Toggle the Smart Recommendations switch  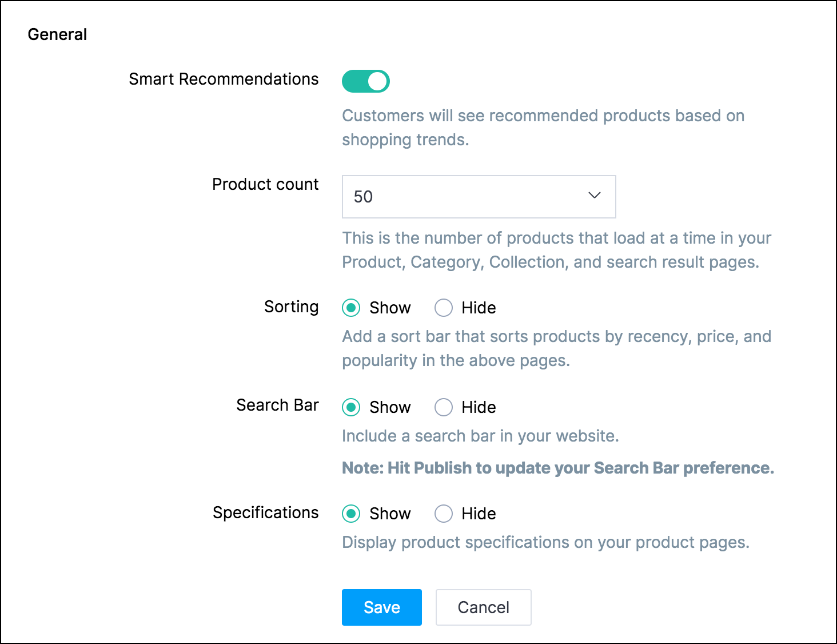click(365, 81)
